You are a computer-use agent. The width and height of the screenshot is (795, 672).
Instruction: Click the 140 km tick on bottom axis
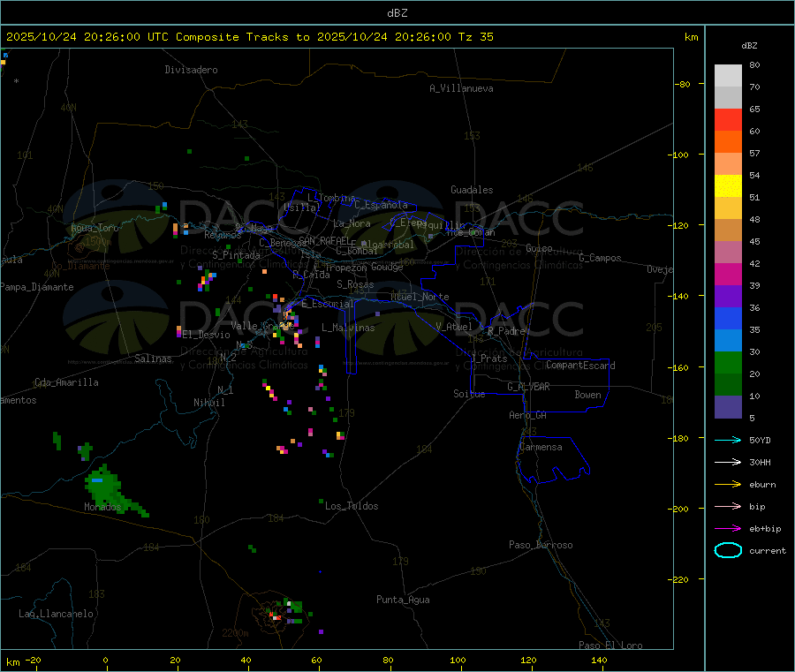pyautogui.click(x=599, y=660)
